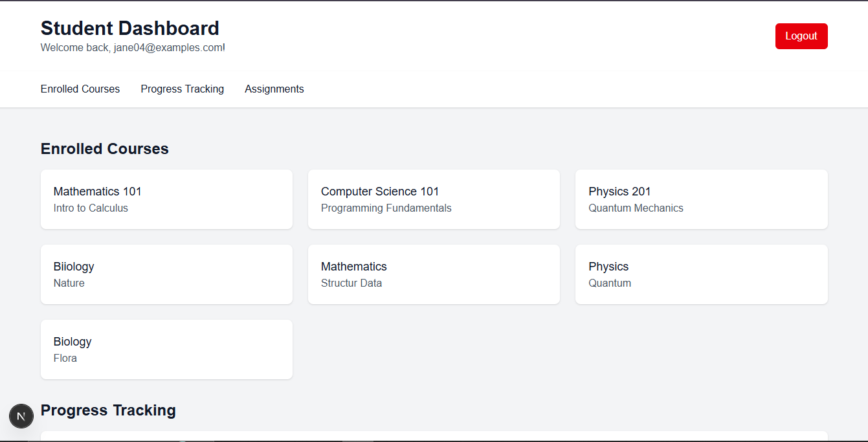This screenshot has height=442, width=868.
Task: Click the Biology Flora course card
Action: click(x=166, y=349)
